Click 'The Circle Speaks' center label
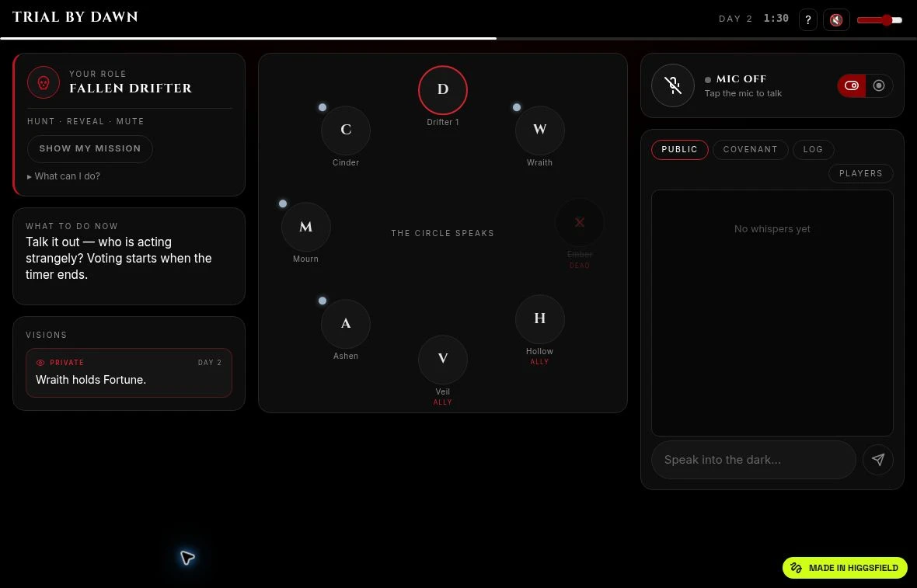 pyautogui.click(x=443, y=233)
